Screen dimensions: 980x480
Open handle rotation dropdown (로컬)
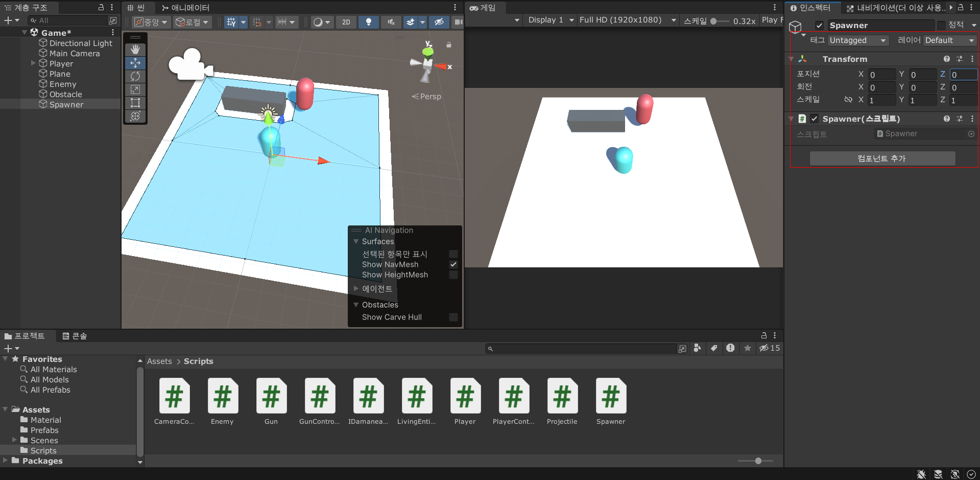[192, 22]
